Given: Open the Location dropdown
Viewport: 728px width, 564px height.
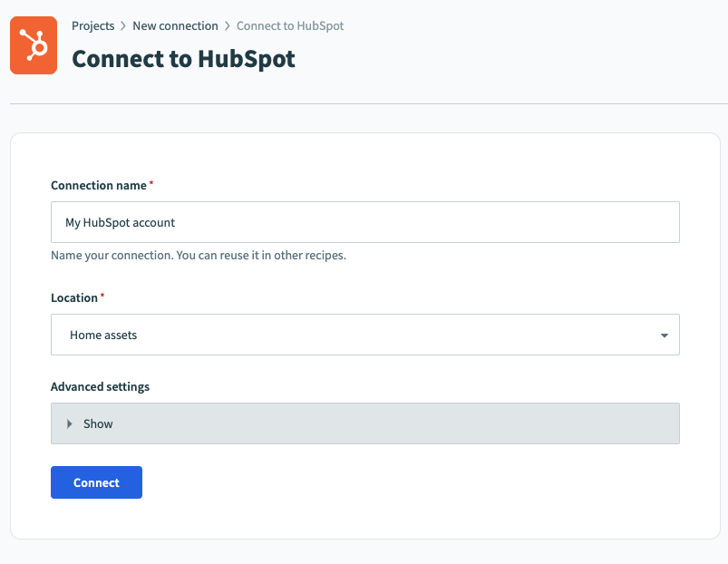Looking at the screenshot, I should 365,335.
